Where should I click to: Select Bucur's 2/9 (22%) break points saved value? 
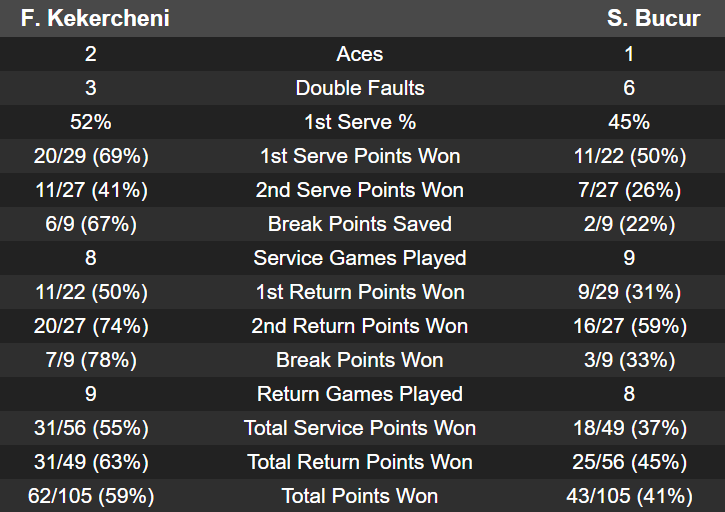629,224
